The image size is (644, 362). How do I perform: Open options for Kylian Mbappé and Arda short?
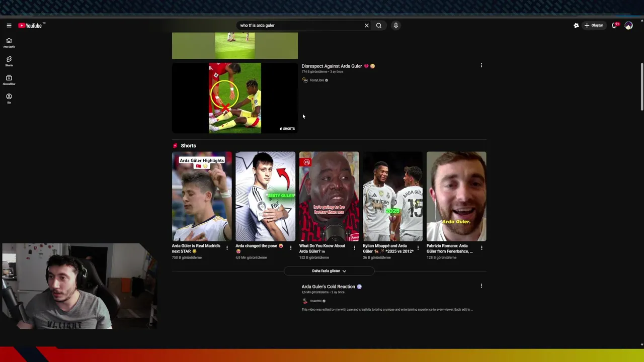pyautogui.click(x=418, y=248)
